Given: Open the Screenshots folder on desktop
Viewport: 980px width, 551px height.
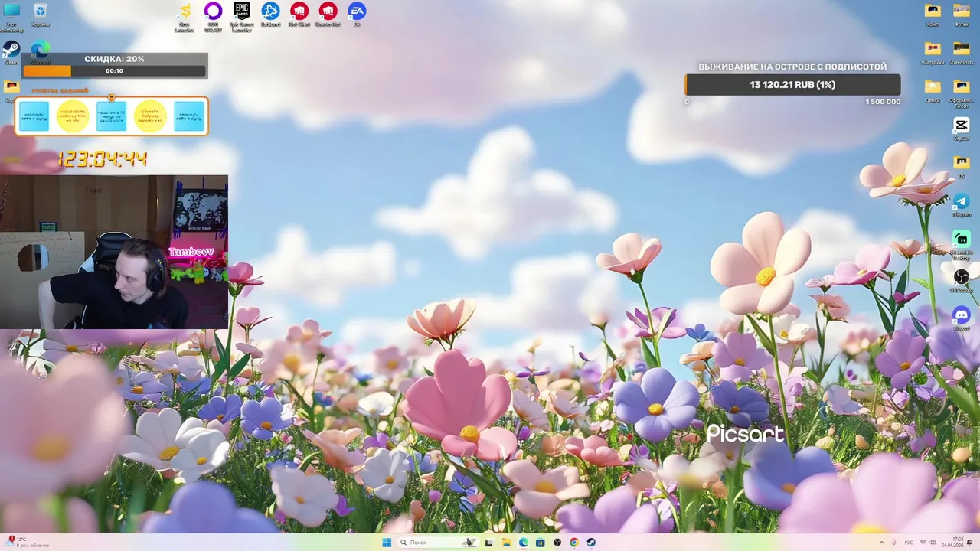Looking at the screenshot, I should (962, 52).
